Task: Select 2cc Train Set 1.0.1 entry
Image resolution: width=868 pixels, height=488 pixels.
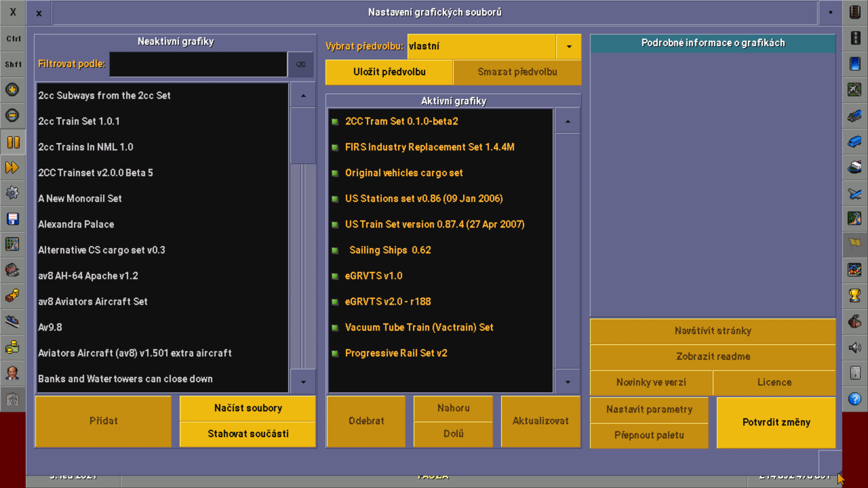Action: click(x=79, y=121)
